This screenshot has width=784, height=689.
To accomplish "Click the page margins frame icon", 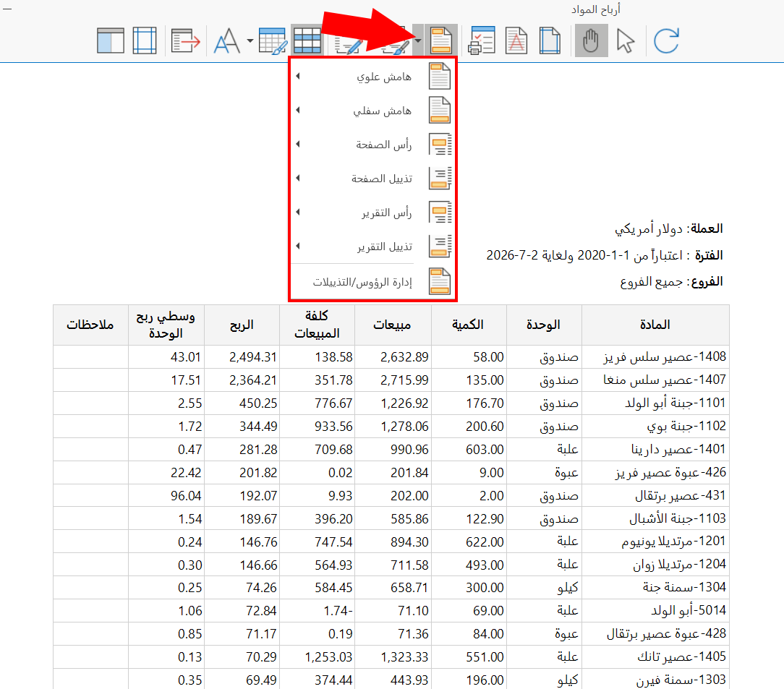I will point(145,40).
